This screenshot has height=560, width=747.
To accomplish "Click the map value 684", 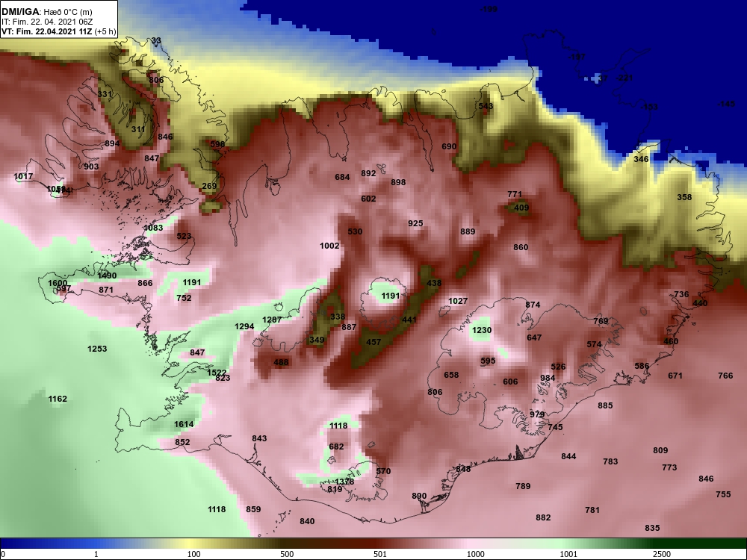I will tap(342, 177).
